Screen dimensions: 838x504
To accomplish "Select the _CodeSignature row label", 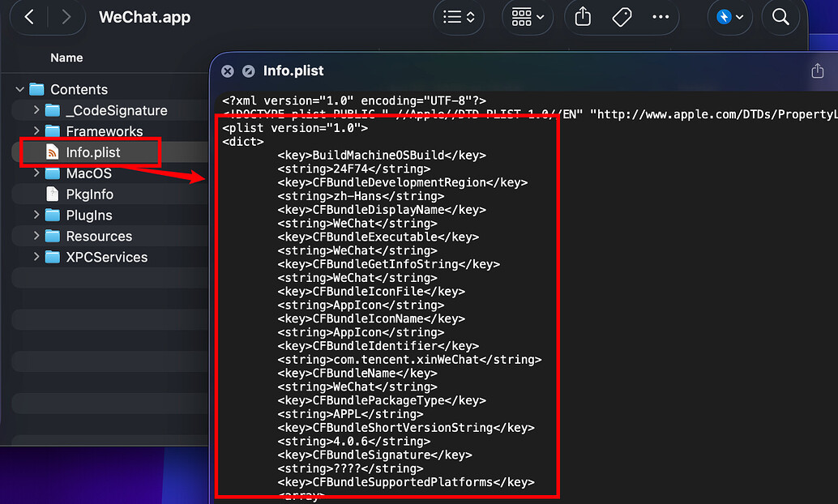I will (117, 111).
